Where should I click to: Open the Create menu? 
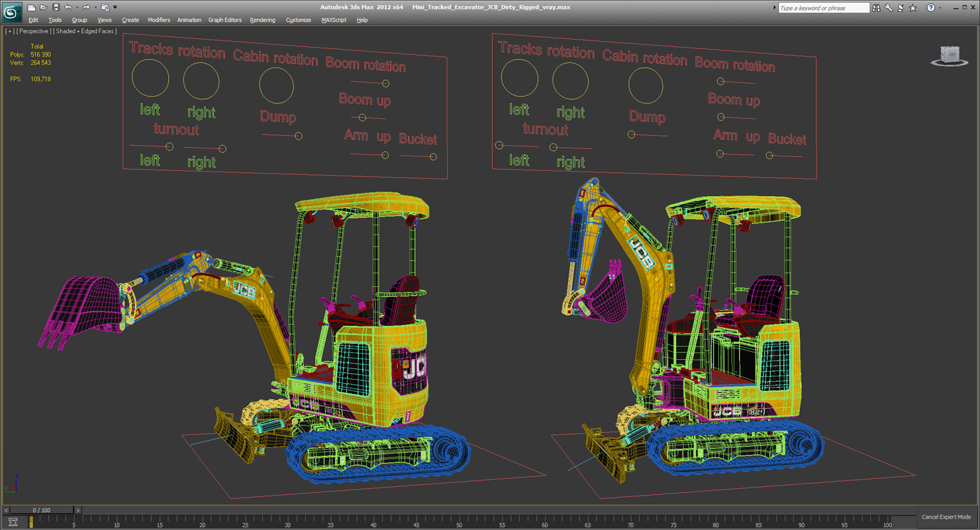click(x=130, y=20)
